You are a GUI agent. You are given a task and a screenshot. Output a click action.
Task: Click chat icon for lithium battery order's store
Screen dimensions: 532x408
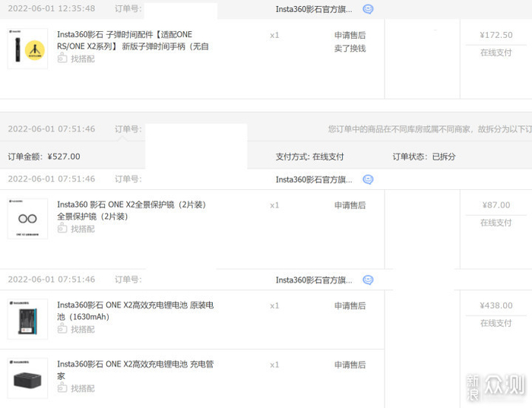point(368,280)
